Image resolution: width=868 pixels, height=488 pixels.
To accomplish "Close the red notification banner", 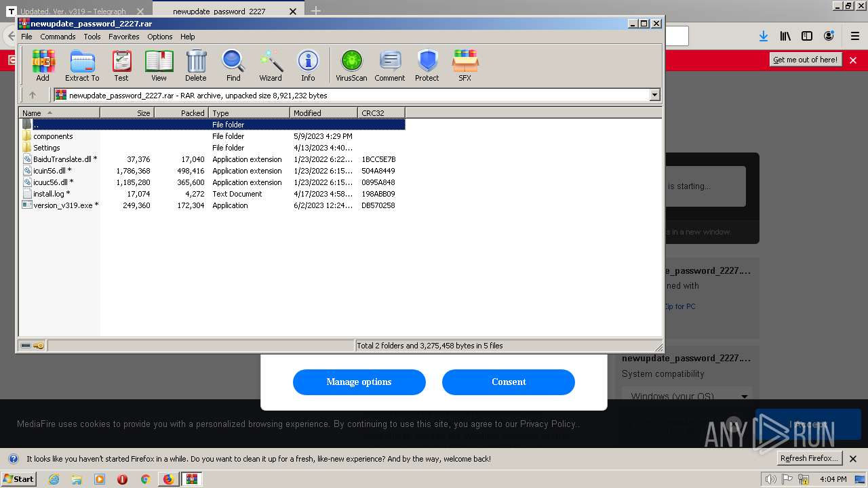I will click(x=853, y=60).
